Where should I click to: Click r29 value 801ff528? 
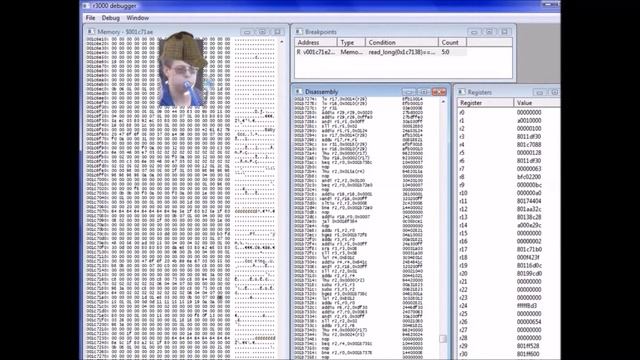[x=528, y=346]
